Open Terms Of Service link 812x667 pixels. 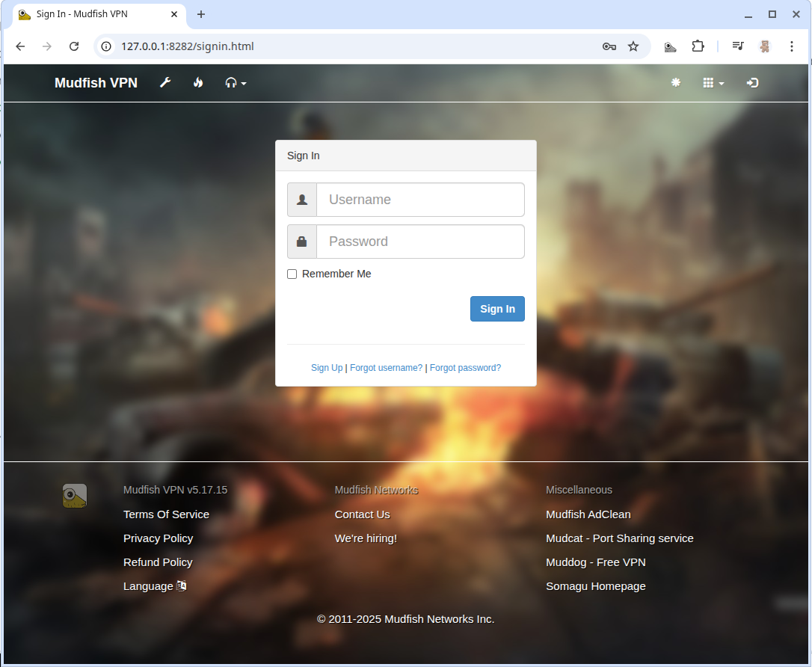click(166, 514)
